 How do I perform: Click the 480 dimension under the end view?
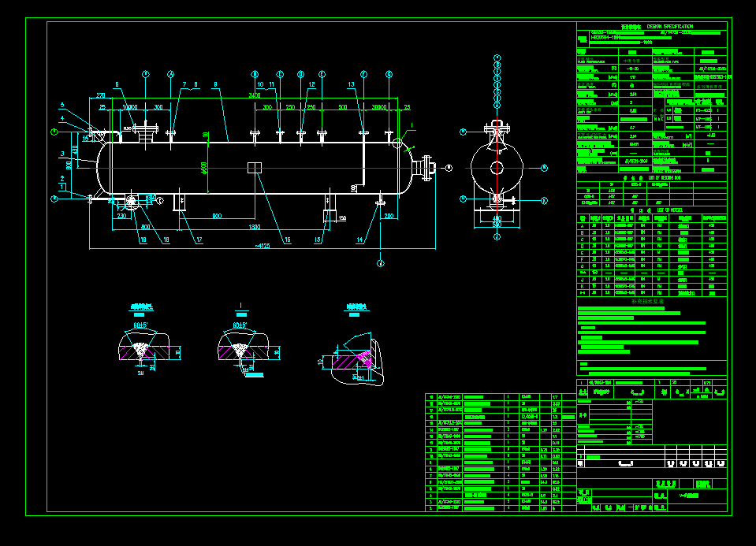497,217
